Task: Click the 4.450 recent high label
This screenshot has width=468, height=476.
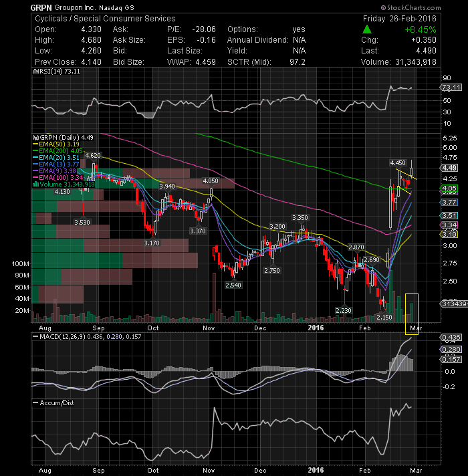Action: (x=398, y=163)
